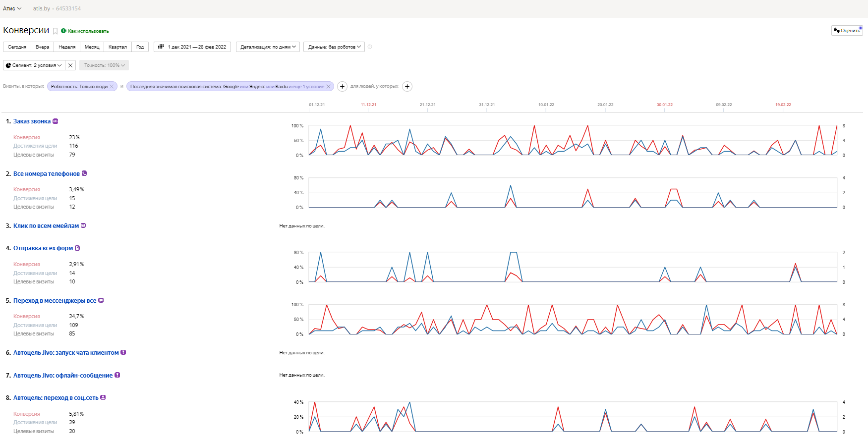Click messenger icon beside Переход в мессенджеры все
Image resolution: width=868 pixels, height=441 pixels.
coord(101,300)
